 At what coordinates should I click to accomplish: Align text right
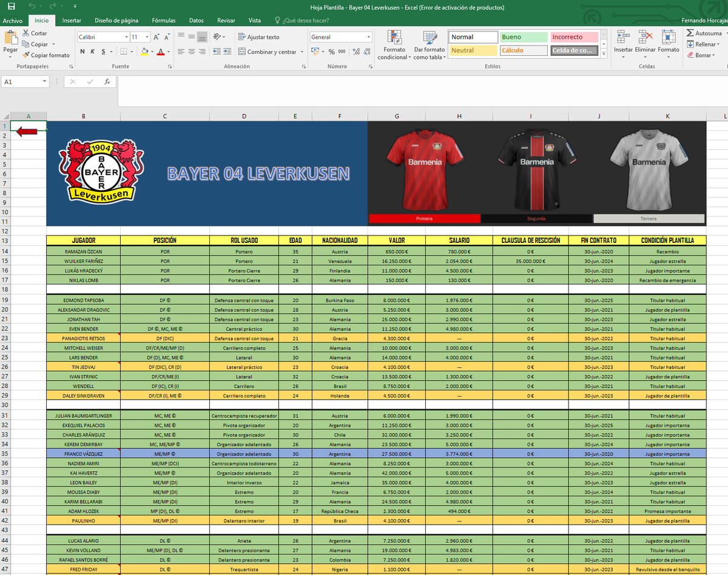tap(203, 52)
